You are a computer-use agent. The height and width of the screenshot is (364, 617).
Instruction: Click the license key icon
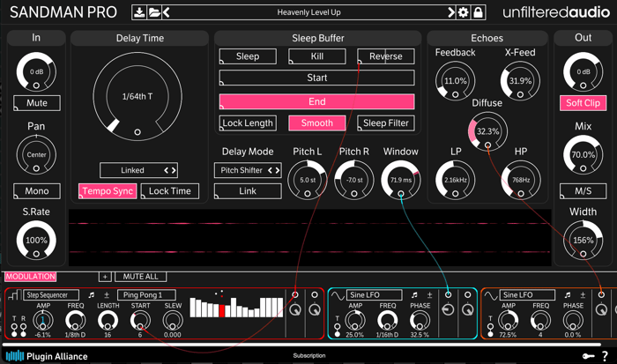click(x=588, y=356)
